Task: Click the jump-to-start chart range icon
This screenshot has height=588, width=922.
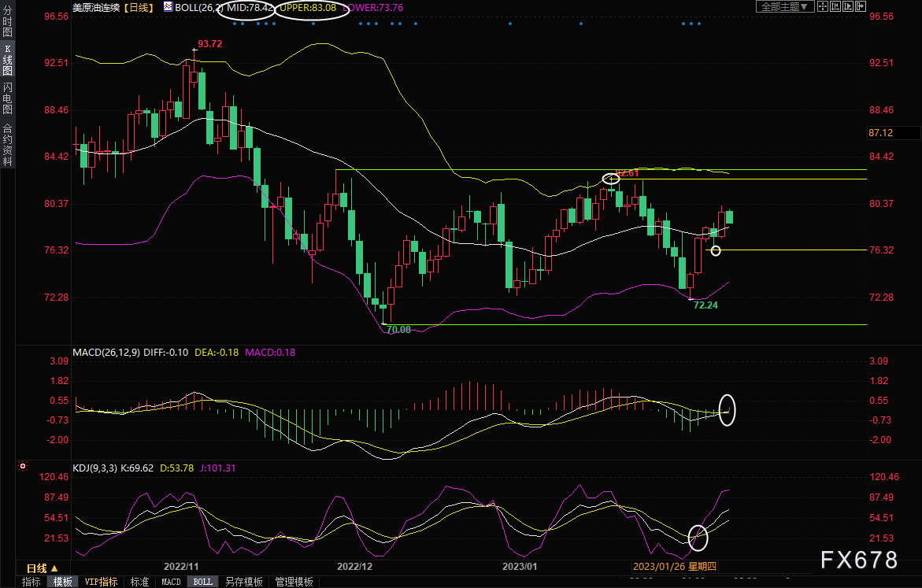Action: click(x=835, y=6)
